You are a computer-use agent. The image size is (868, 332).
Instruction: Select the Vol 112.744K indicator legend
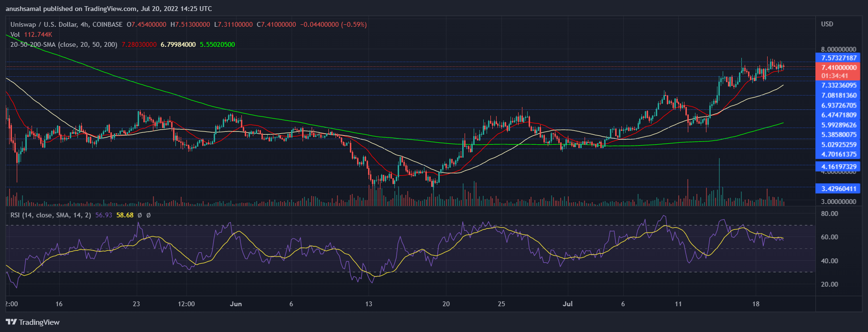31,34
